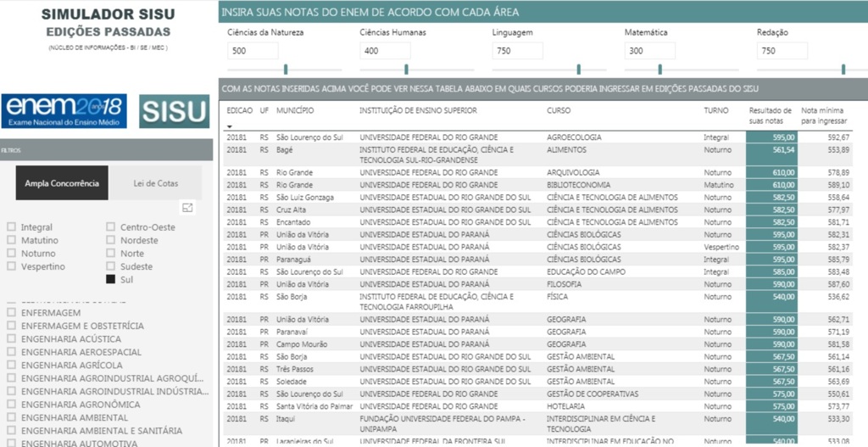Click the ENEM 2018 logo

click(x=64, y=111)
